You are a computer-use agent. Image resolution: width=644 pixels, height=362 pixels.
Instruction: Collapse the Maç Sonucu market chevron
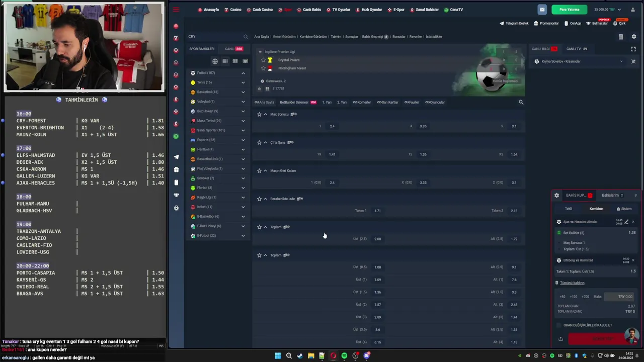[x=265, y=114]
